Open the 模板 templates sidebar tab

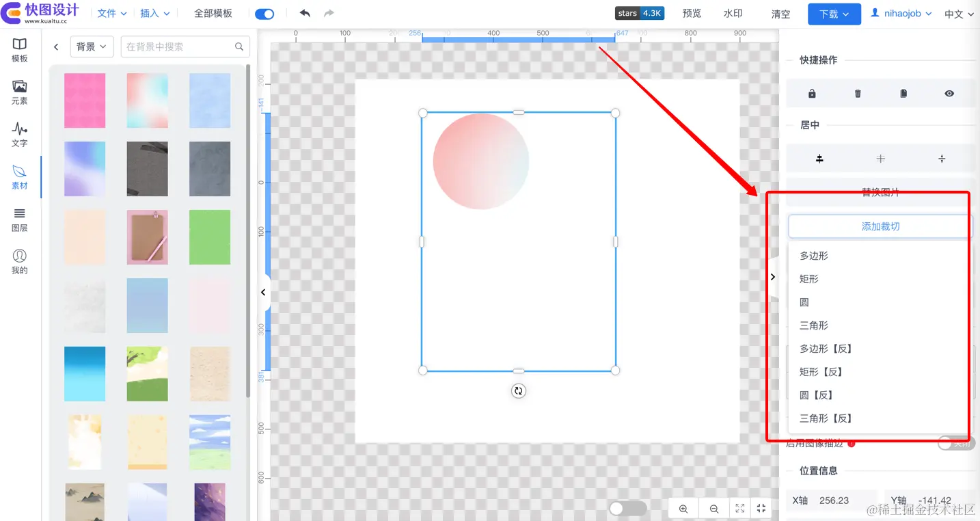click(20, 50)
